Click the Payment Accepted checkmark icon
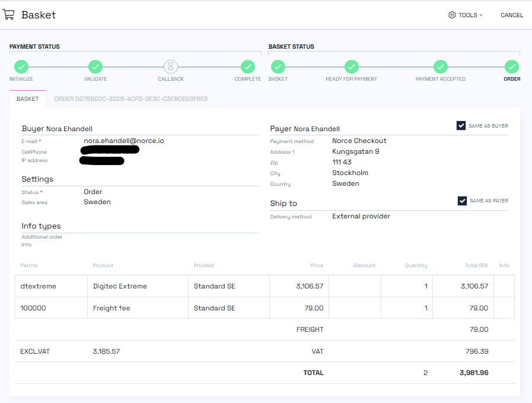This screenshot has height=403, width=532. point(440,67)
